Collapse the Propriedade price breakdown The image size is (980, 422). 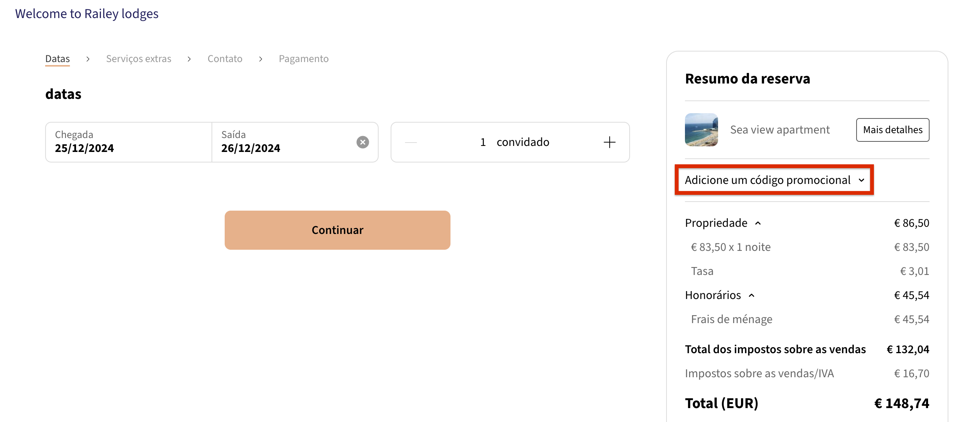tap(758, 223)
